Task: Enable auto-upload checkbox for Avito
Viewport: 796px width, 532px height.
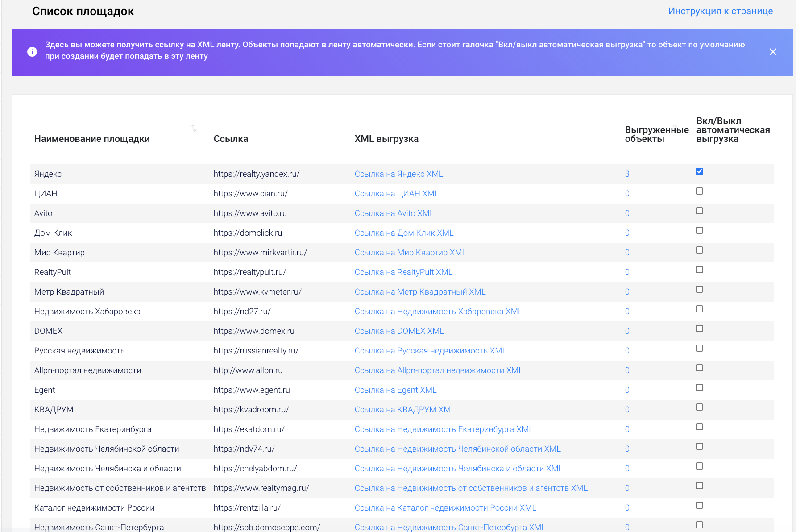Action: click(x=700, y=211)
